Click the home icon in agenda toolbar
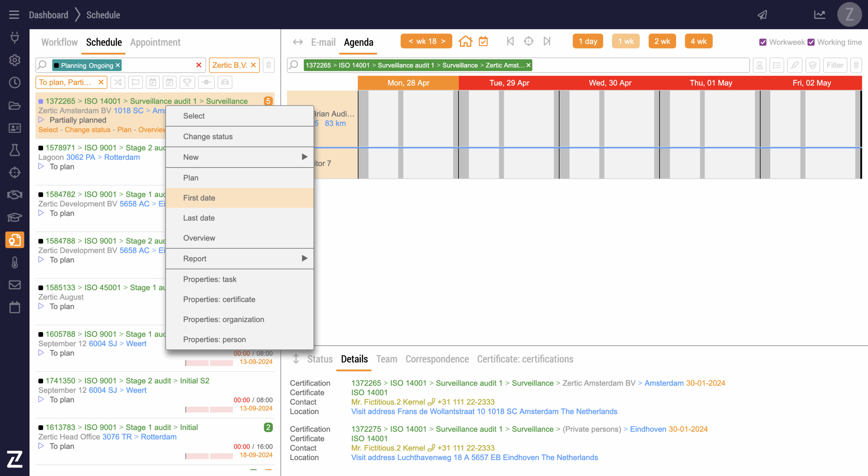This screenshot has width=868, height=476. (465, 41)
